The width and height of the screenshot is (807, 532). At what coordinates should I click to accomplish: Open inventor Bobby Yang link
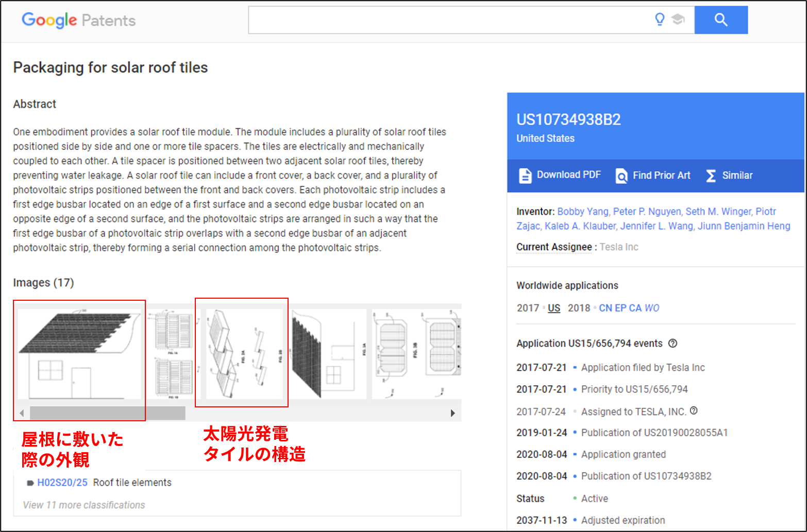click(583, 212)
